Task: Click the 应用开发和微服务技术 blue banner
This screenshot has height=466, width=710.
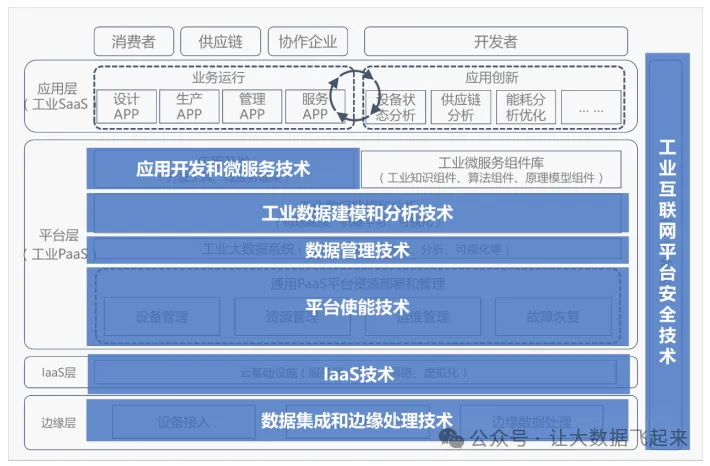Action: coord(223,169)
